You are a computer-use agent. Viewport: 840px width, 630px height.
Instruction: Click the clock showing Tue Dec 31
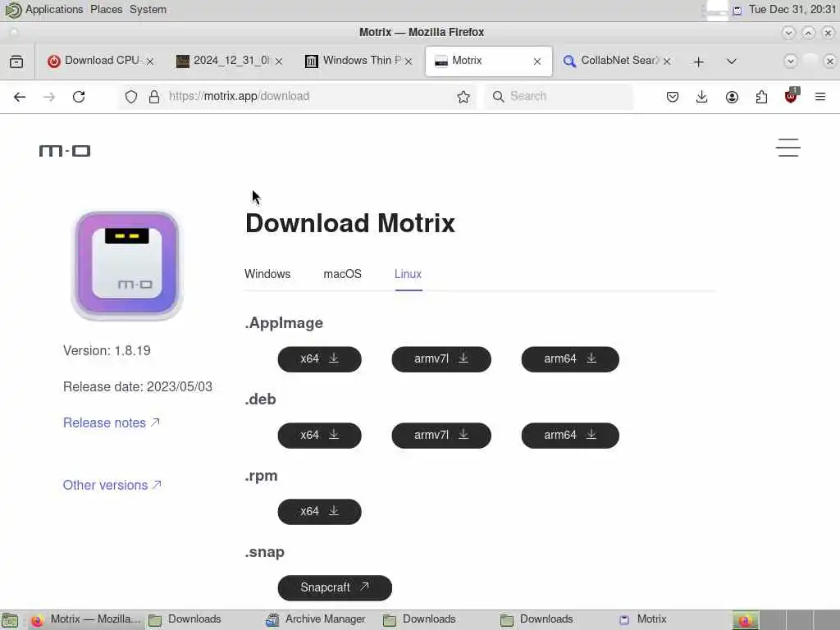click(792, 10)
